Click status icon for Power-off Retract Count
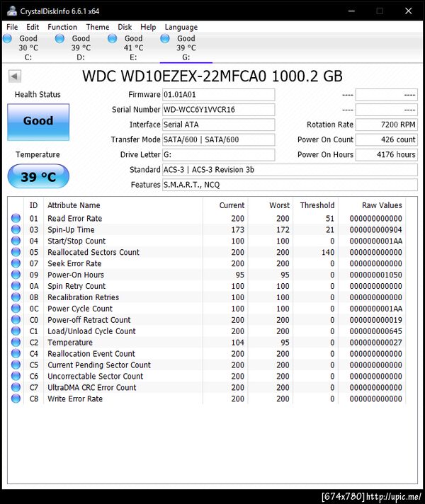Screen dimensions: 425x504 (16, 319)
